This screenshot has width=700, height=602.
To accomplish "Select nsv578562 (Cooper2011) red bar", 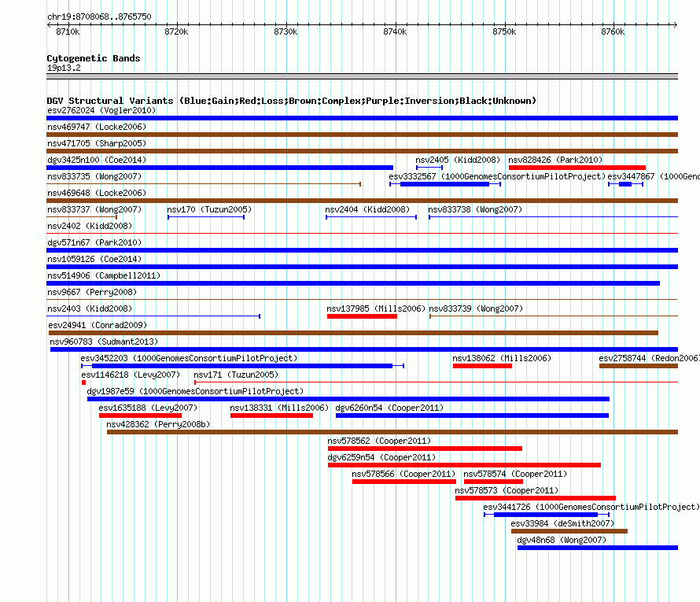I will click(x=425, y=449).
